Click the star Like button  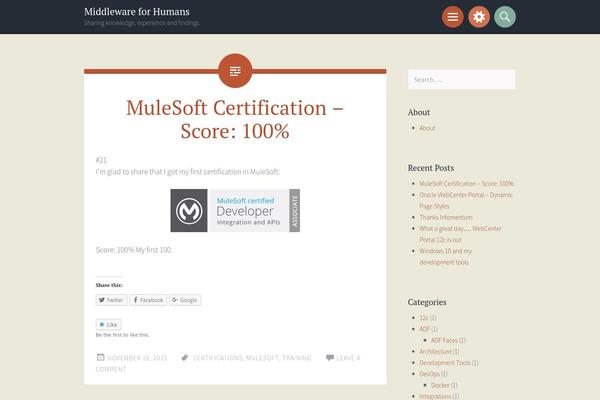pos(108,324)
